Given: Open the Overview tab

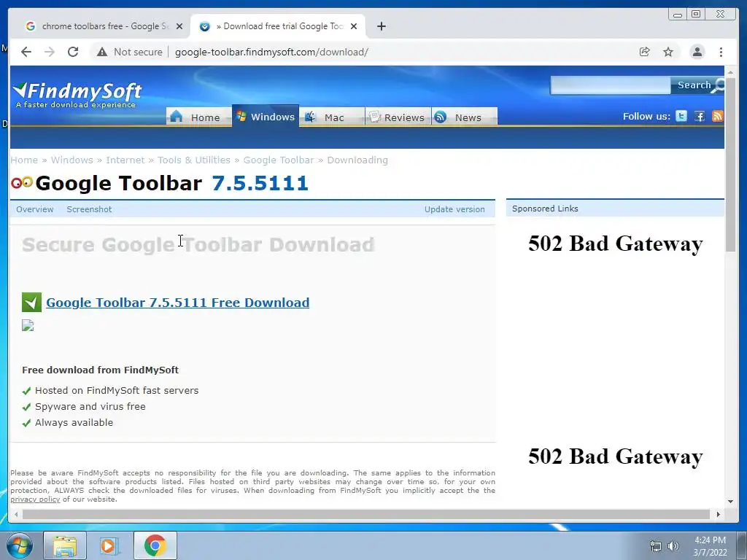Looking at the screenshot, I should click(x=35, y=209).
